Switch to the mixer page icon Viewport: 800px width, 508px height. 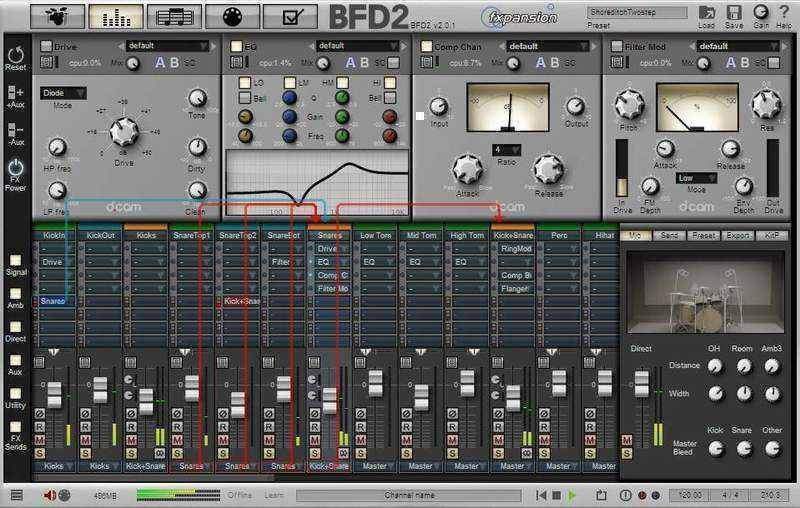[115, 17]
